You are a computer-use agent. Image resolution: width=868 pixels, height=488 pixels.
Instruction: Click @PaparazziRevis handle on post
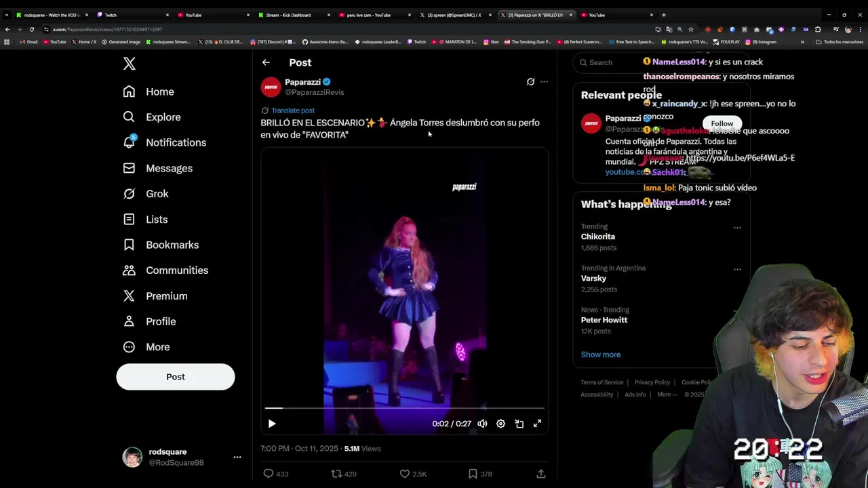[x=315, y=92]
